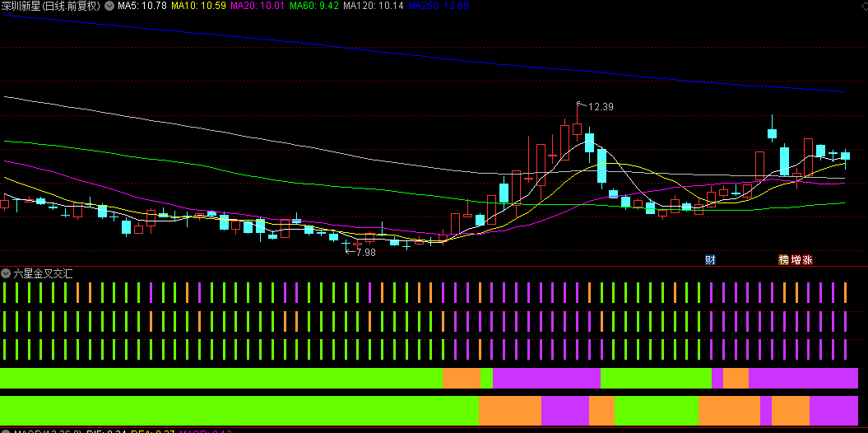This screenshot has height=433, width=868.
Task: Click the 12.39 high price label
Action: coord(600,107)
